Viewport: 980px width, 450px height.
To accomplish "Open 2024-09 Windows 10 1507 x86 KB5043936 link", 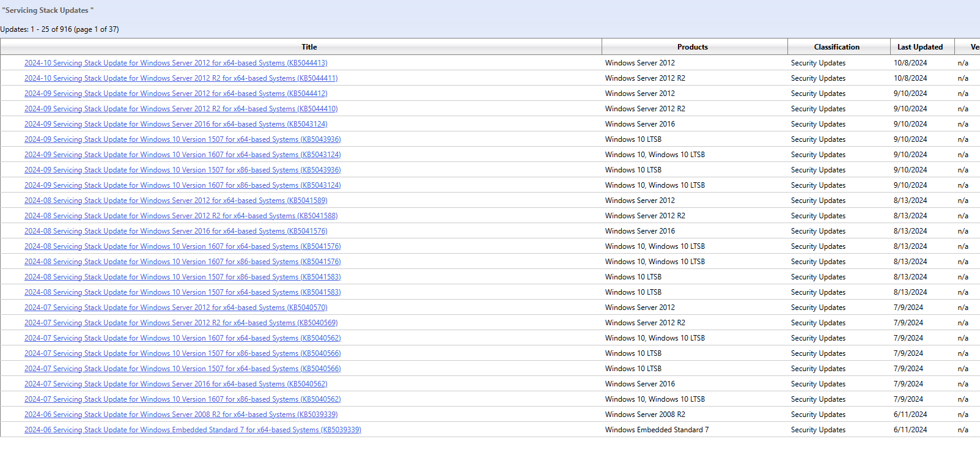I will [x=183, y=170].
